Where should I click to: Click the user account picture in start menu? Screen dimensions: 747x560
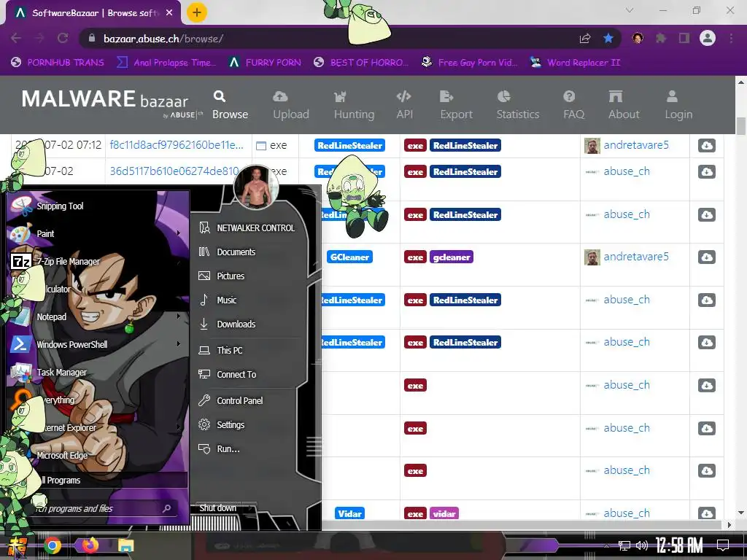(x=256, y=187)
